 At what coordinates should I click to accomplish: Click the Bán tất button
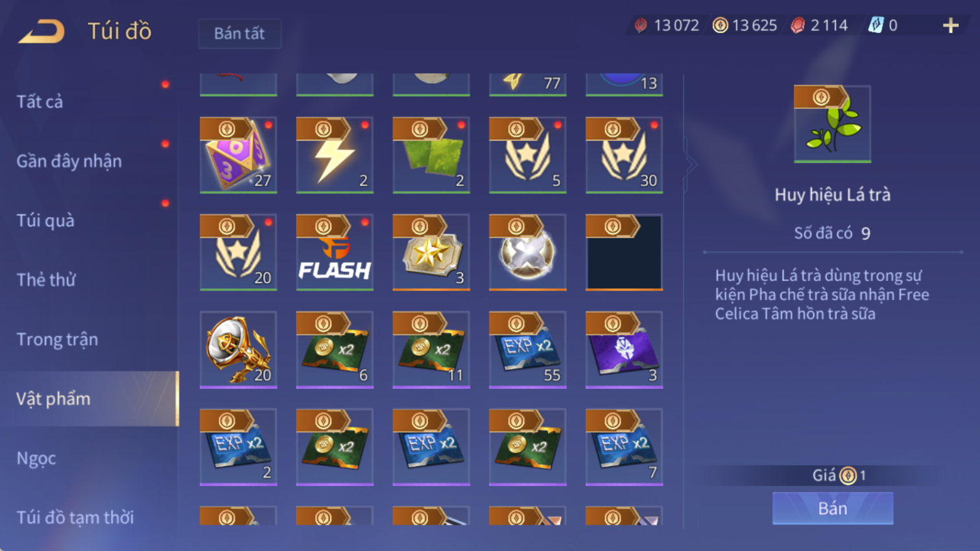click(239, 34)
